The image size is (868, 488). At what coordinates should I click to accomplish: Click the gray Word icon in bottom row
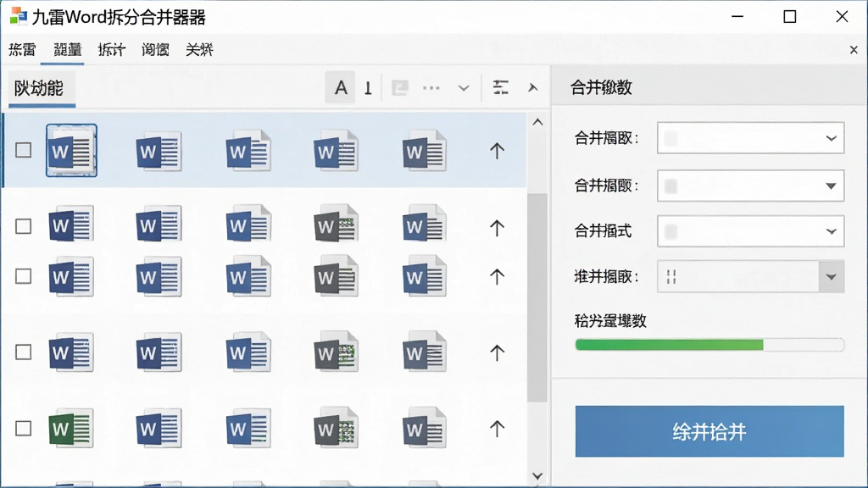[336, 428]
